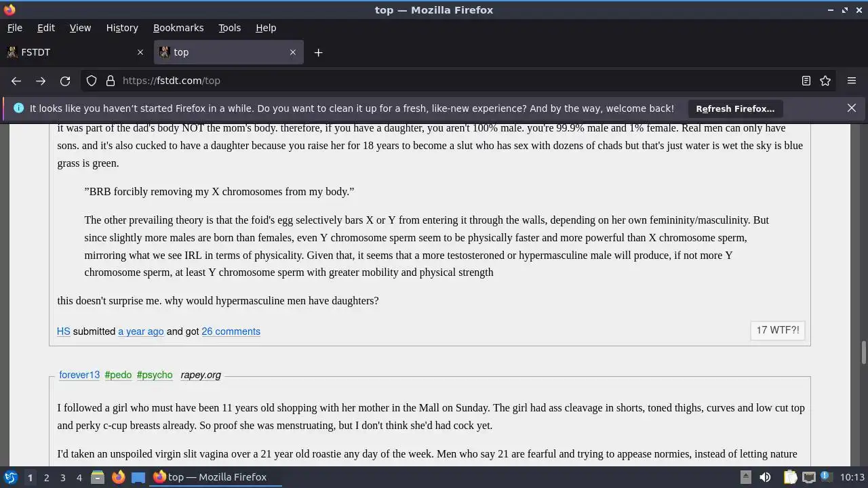Screen dimensions: 868x488
Task: Open the View menu
Action: point(80,28)
